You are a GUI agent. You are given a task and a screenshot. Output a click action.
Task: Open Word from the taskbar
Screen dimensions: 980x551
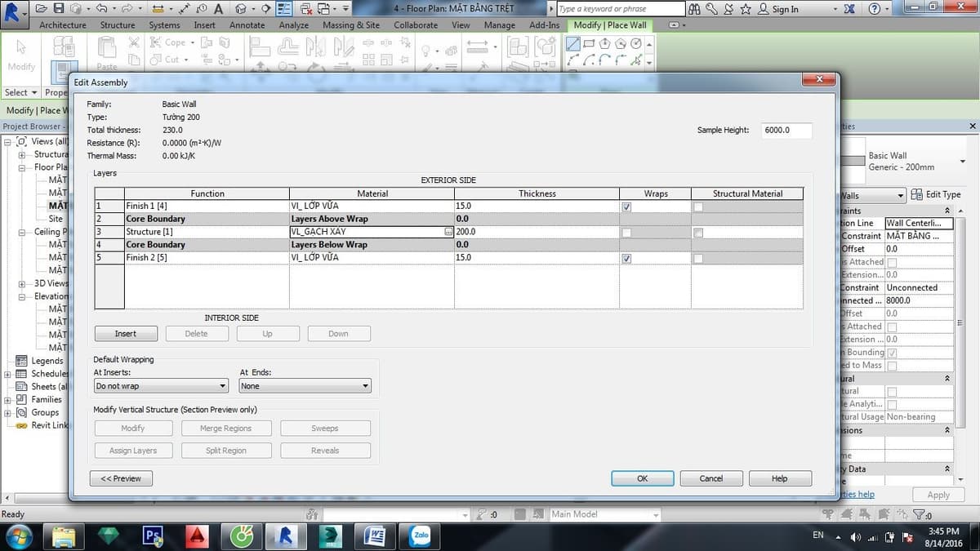pyautogui.click(x=376, y=535)
